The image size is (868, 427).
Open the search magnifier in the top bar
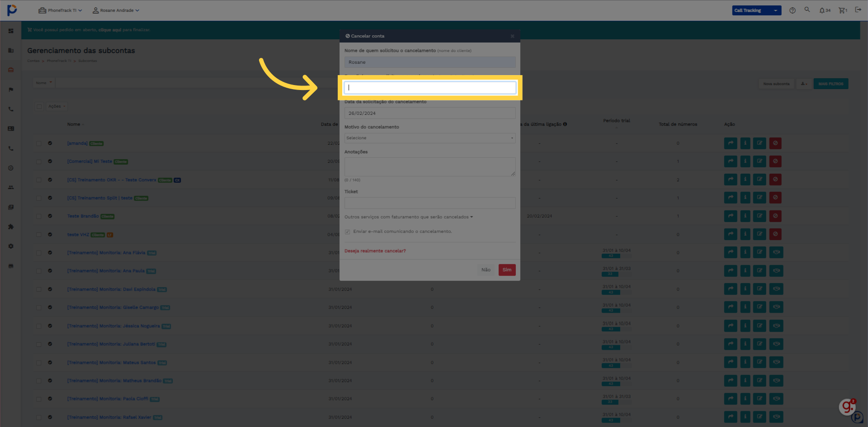[x=807, y=9]
